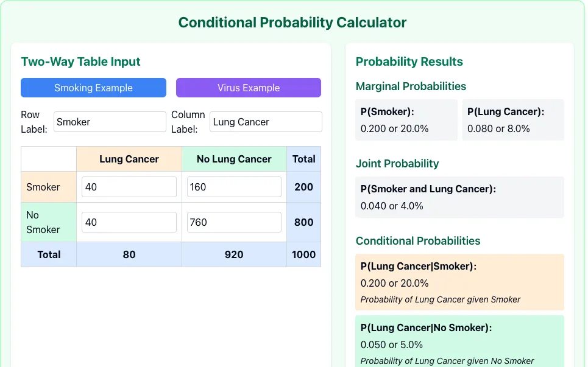Viewport: 588px width, 367px height.
Task: Click the P(Lung Cancer) marginal probability card
Action: pyautogui.click(x=513, y=120)
